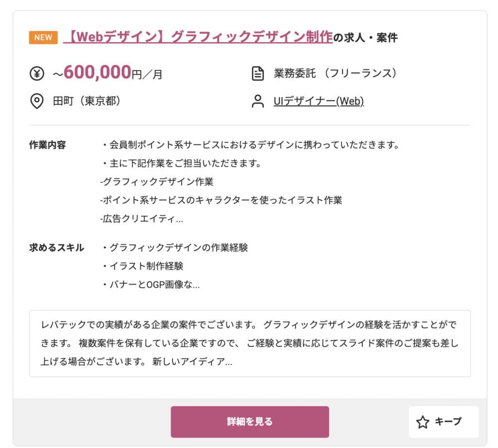Click the -グラフィックデザイン作業 task line

[x=157, y=182]
